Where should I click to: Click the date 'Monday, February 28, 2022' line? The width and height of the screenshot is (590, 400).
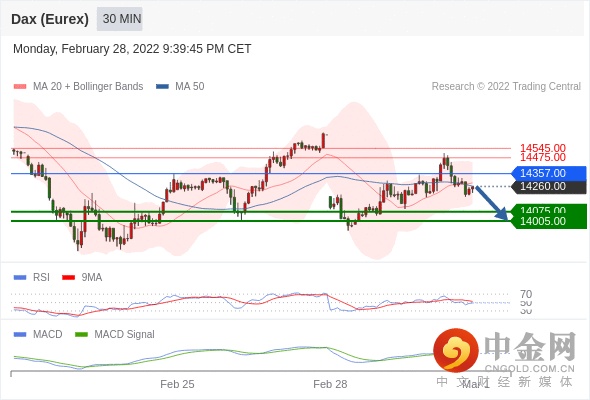132,49
